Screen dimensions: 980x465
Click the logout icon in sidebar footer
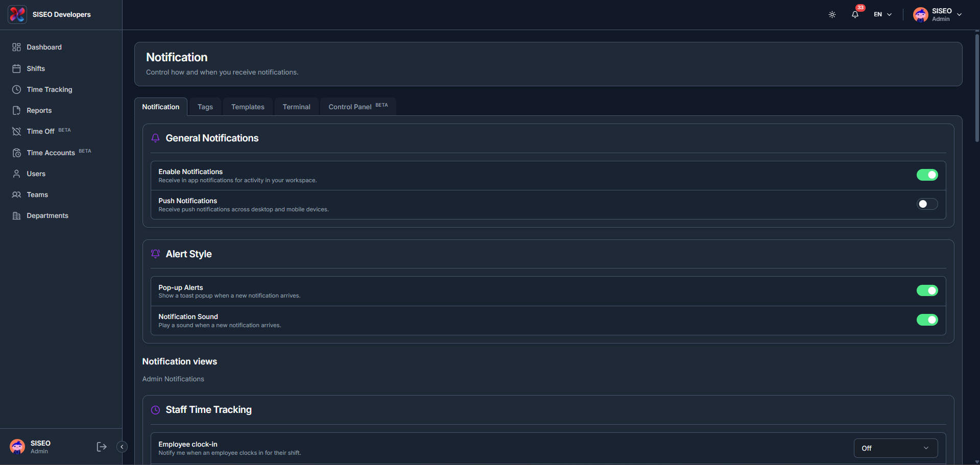[102, 447]
